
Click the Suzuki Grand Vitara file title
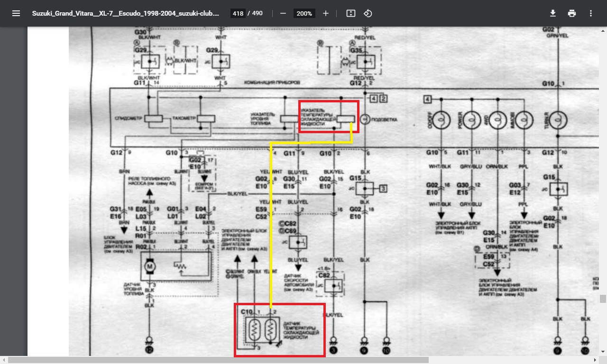(x=126, y=13)
